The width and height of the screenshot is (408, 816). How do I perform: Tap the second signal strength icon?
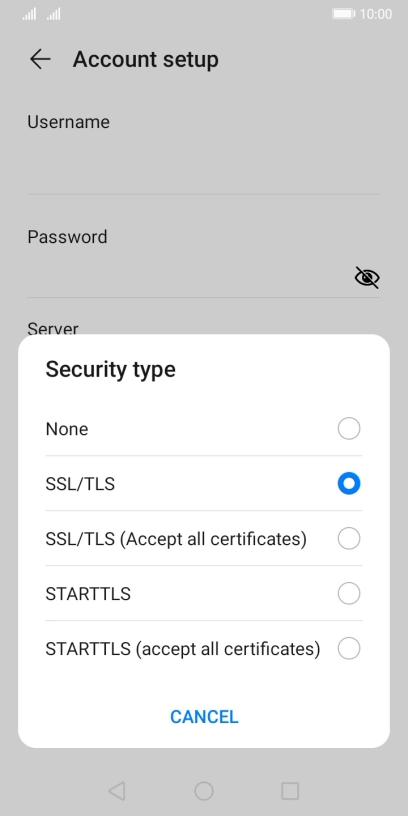pyautogui.click(x=54, y=14)
